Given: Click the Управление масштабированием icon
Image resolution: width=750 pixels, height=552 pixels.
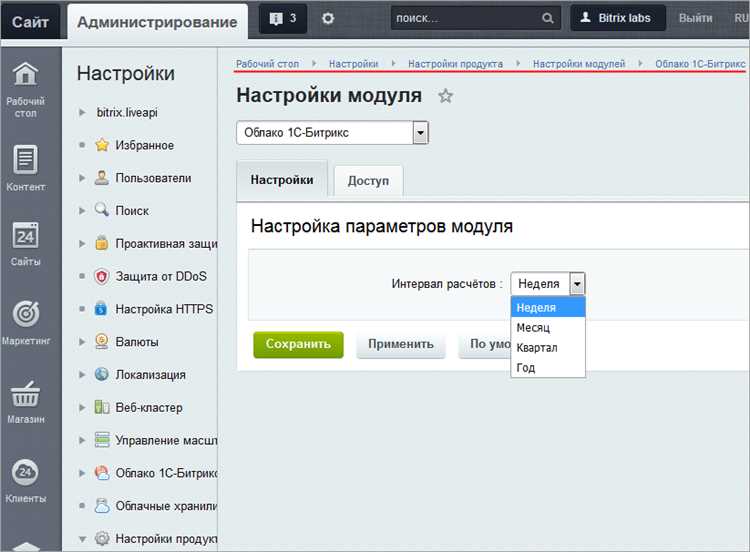Looking at the screenshot, I should pyautogui.click(x=102, y=440).
